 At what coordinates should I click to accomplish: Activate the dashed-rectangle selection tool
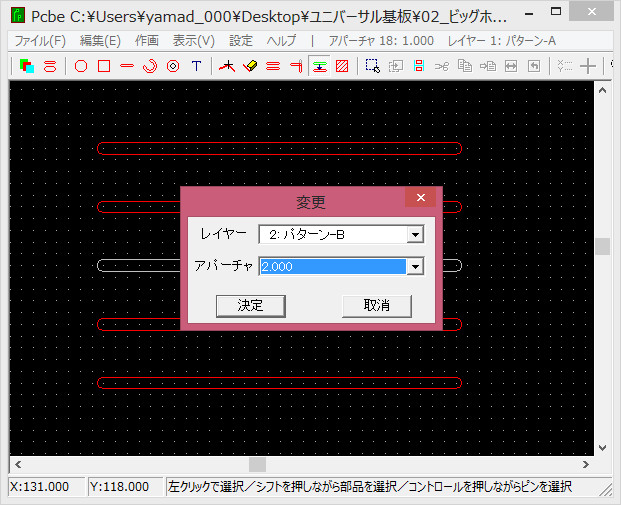point(372,66)
